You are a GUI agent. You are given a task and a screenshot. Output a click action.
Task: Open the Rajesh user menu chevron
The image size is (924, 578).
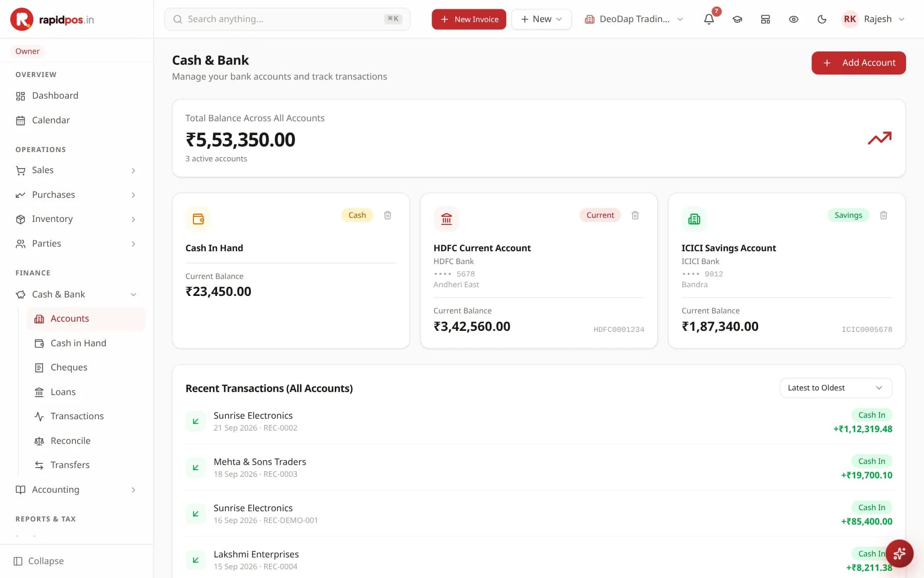[x=901, y=19]
